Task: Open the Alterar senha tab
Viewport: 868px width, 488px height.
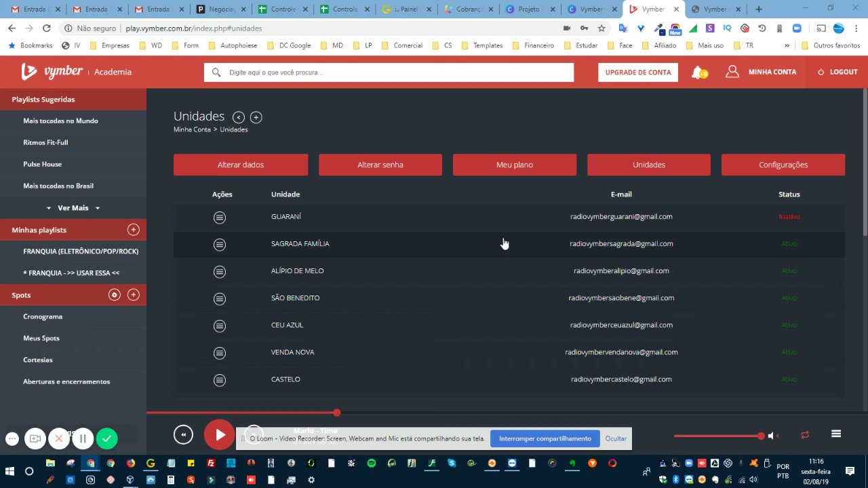Action: (x=380, y=165)
